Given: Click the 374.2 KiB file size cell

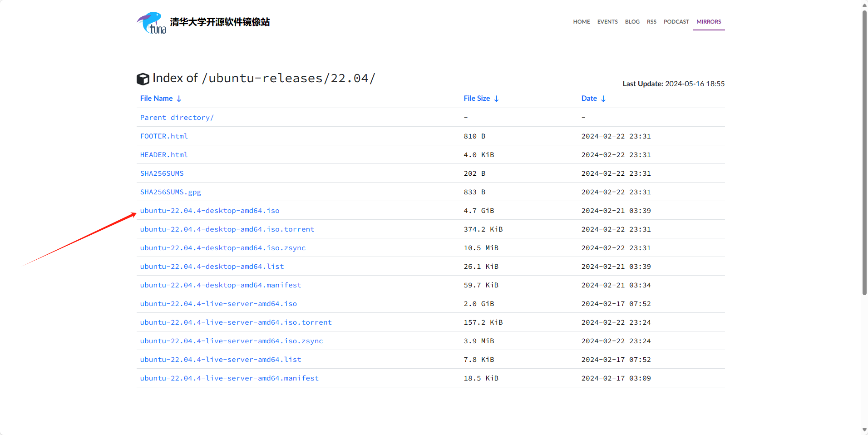Looking at the screenshot, I should point(483,229).
